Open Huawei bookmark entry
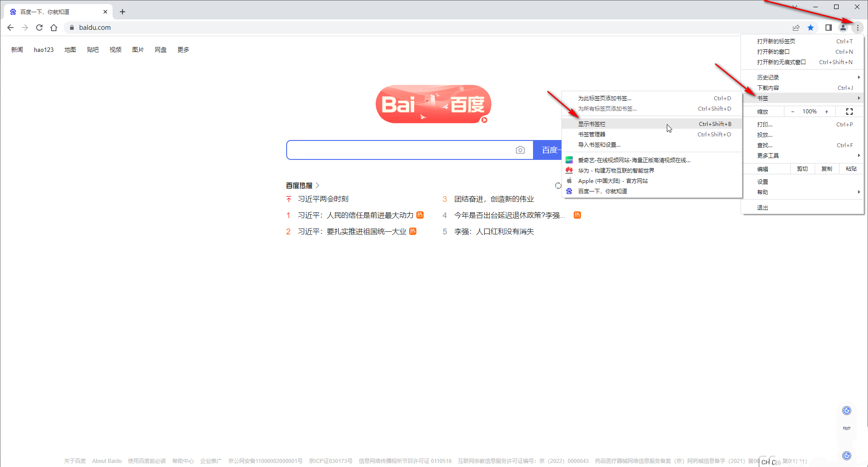This screenshot has height=467, width=868. coord(652,170)
